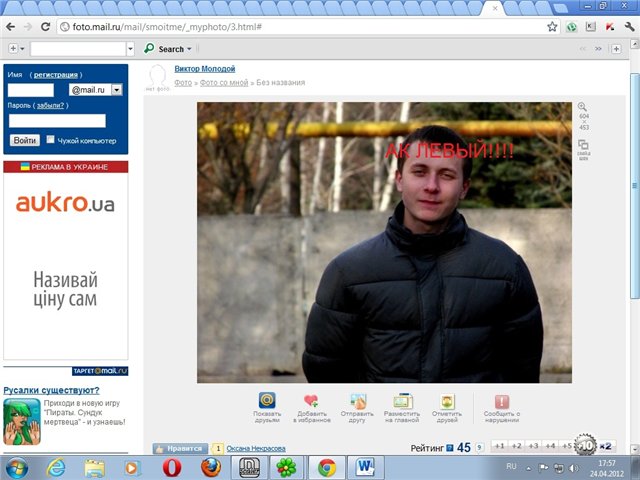Viewport: 640px width, 480px height.
Task: Go back with the browser back arrow
Action: pos(10,27)
